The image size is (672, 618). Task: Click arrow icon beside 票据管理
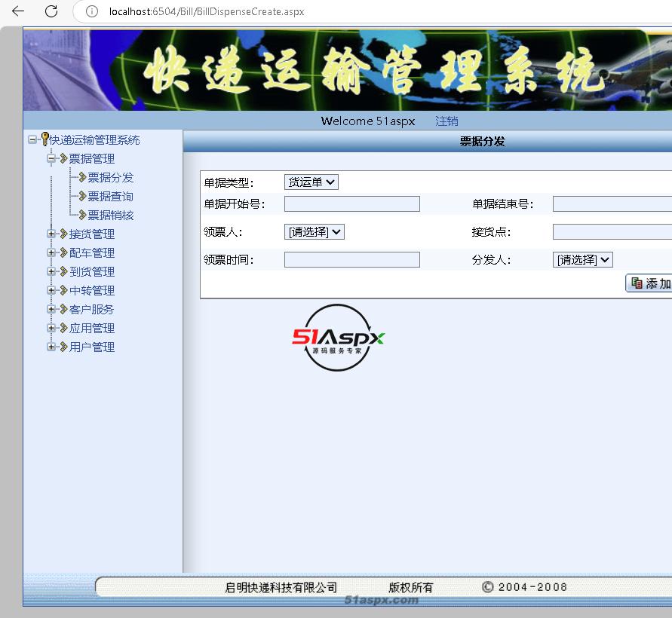(64, 158)
